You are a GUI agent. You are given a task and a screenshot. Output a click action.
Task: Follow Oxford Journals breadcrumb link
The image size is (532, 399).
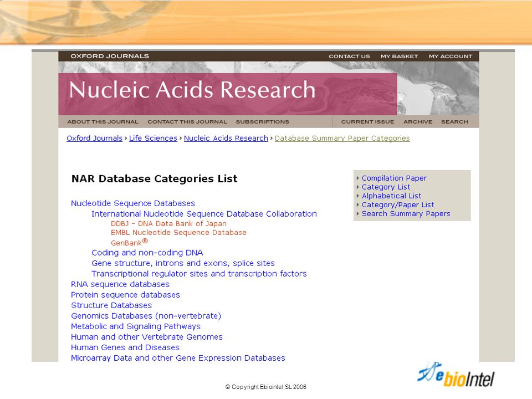coord(94,139)
